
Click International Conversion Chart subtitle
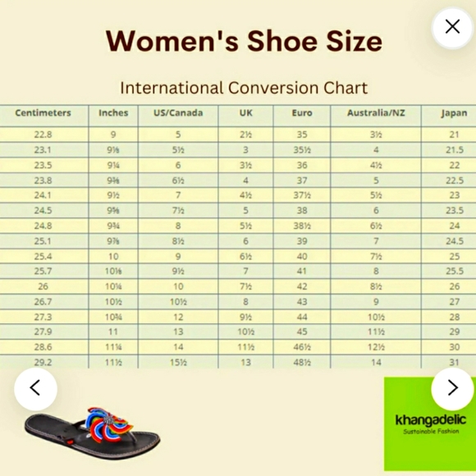coord(244,88)
